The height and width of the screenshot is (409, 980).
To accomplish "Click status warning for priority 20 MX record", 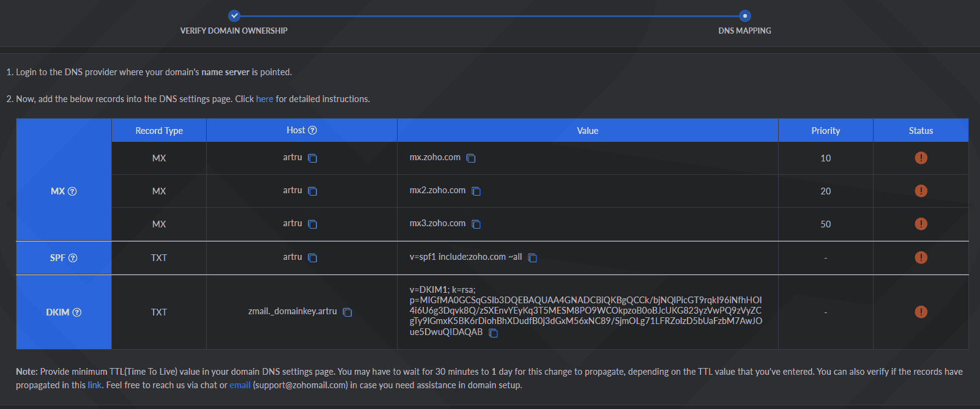I will 921,191.
